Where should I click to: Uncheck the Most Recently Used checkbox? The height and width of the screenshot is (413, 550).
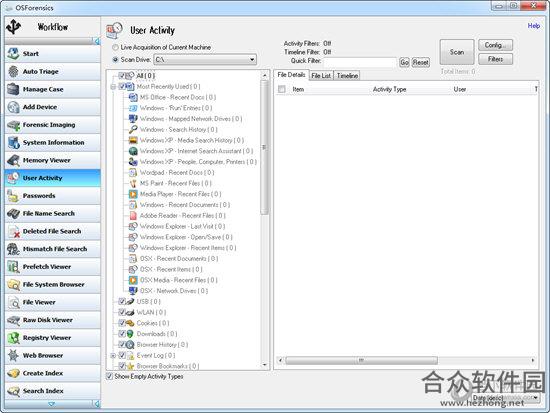coord(122,86)
